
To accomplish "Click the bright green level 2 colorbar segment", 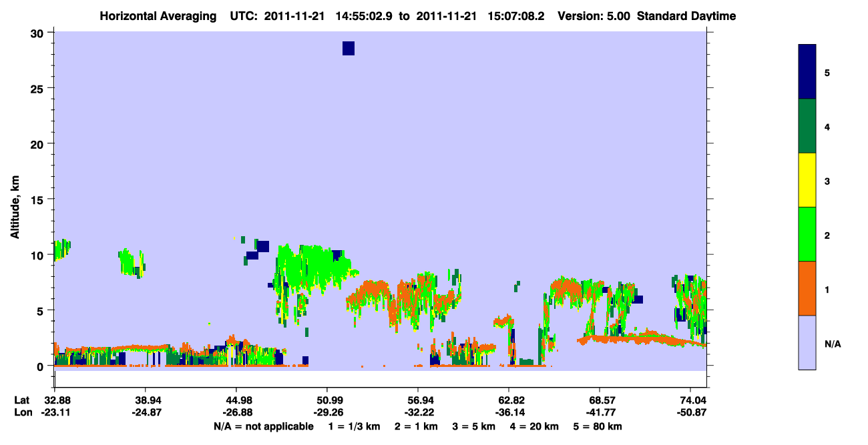I will (807, 234).
